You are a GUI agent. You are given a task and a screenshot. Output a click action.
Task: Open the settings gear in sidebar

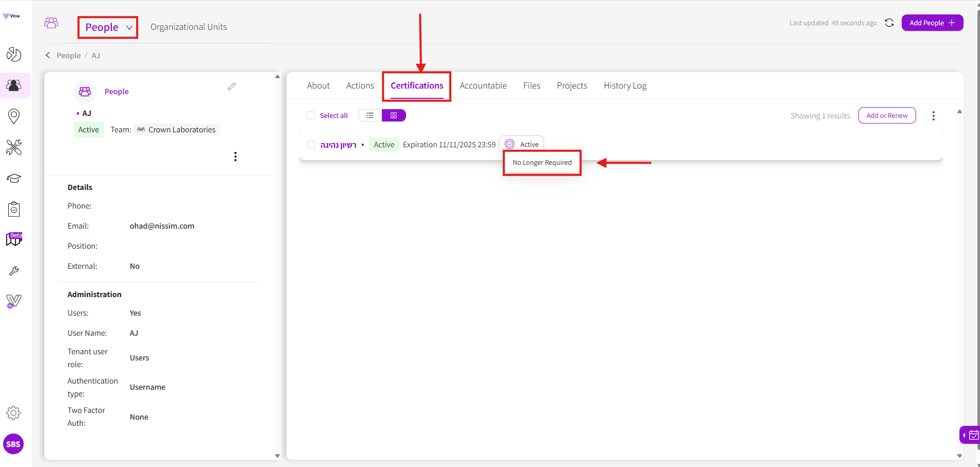tap(13, 413)
